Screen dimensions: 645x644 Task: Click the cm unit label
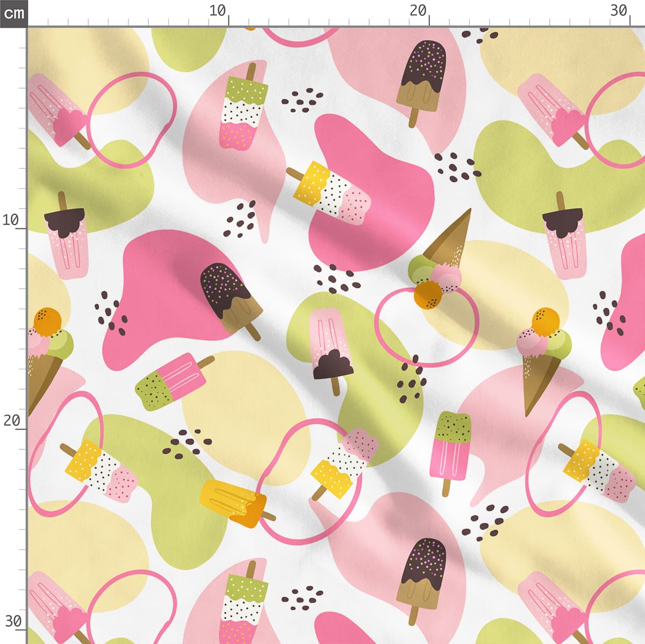[13, 13]
